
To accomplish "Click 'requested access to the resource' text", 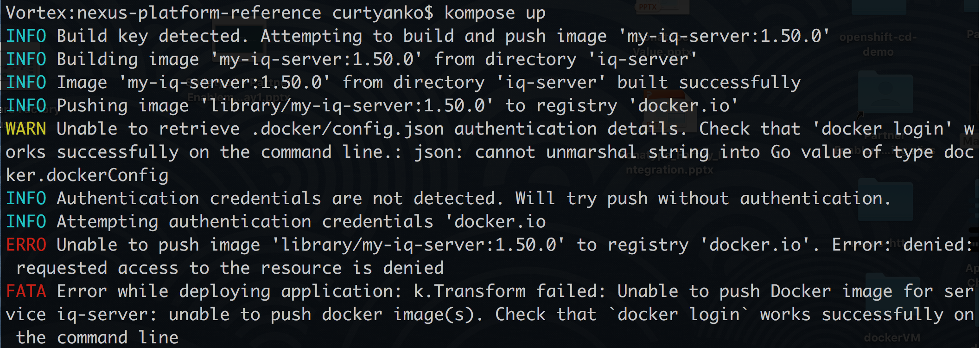I will 178,268.
